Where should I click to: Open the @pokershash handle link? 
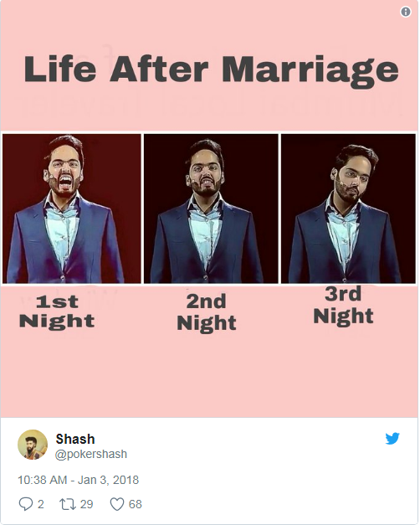click(x=91, y=454)
